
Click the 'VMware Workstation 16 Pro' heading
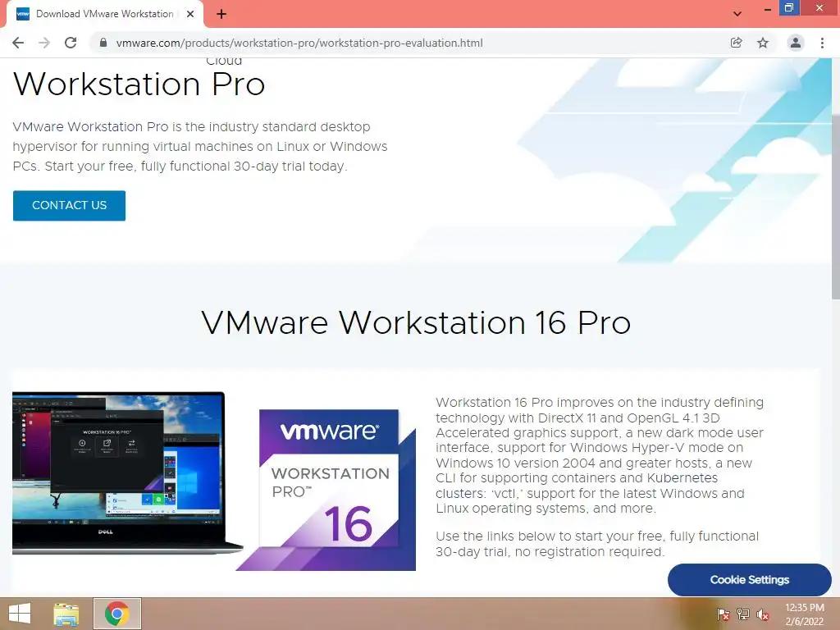coord(416,323)
